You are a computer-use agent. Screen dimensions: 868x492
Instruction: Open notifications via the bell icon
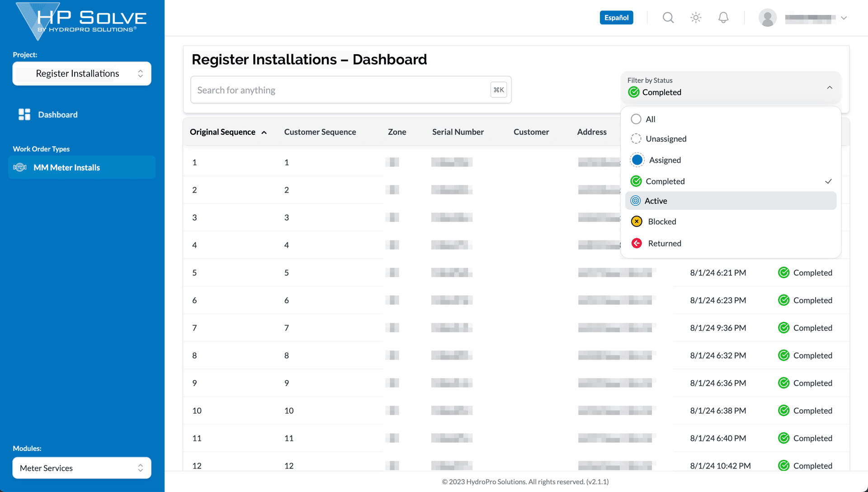click(x=723, y=17)
